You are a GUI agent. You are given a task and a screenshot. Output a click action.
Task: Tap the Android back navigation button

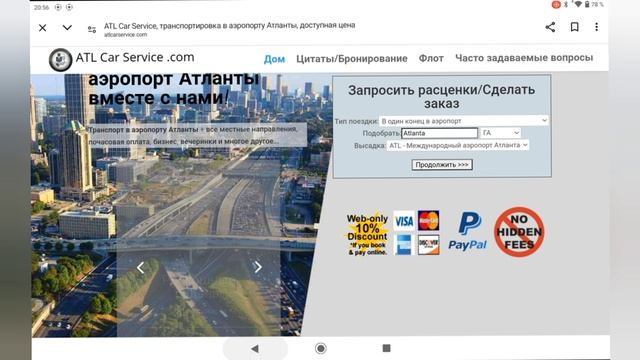pyautogui.click(x=255, y=349)
